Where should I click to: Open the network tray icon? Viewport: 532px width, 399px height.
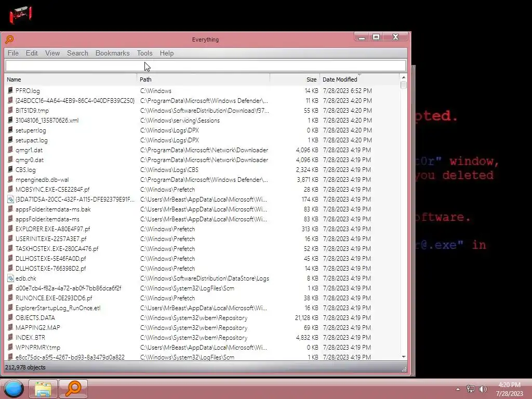470,389
